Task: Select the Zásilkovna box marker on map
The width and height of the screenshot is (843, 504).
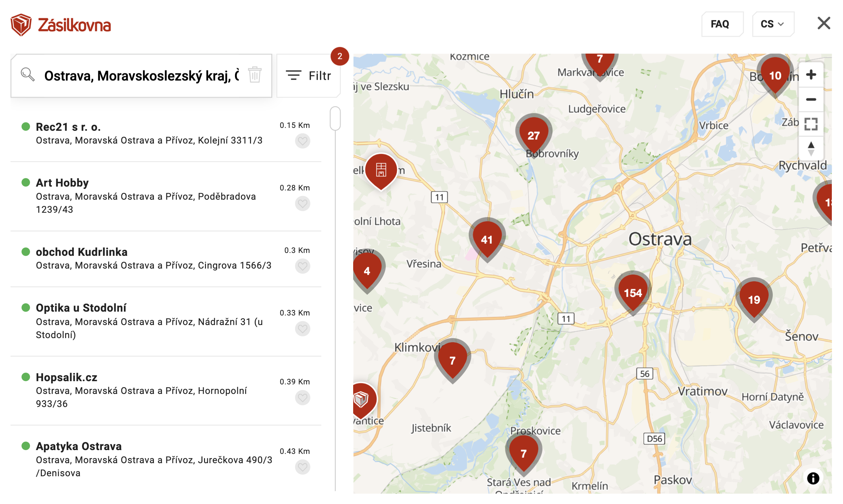Action: (x=361, y=399)
